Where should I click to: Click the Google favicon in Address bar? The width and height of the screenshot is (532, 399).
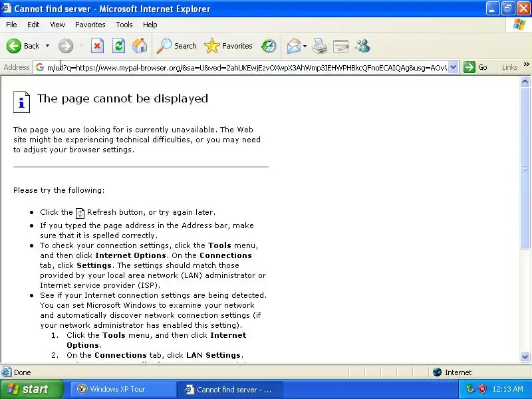[40, 67]
